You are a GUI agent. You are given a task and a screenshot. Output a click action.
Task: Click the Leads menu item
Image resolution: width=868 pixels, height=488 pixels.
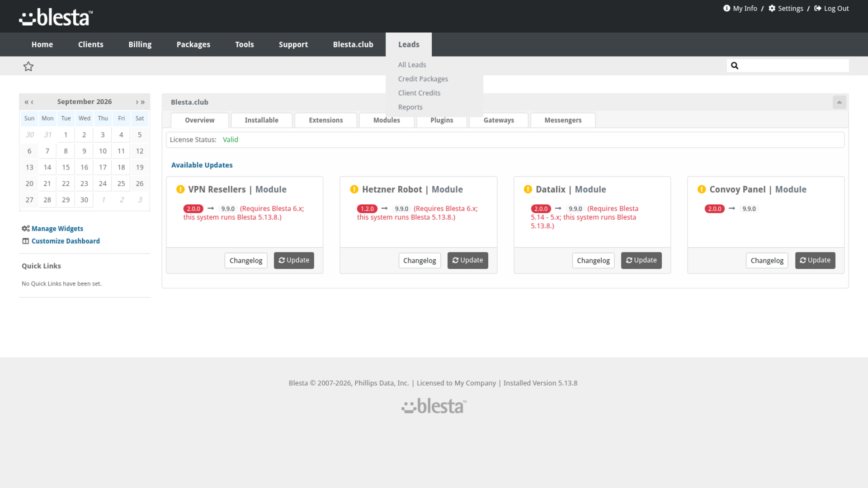409,44
